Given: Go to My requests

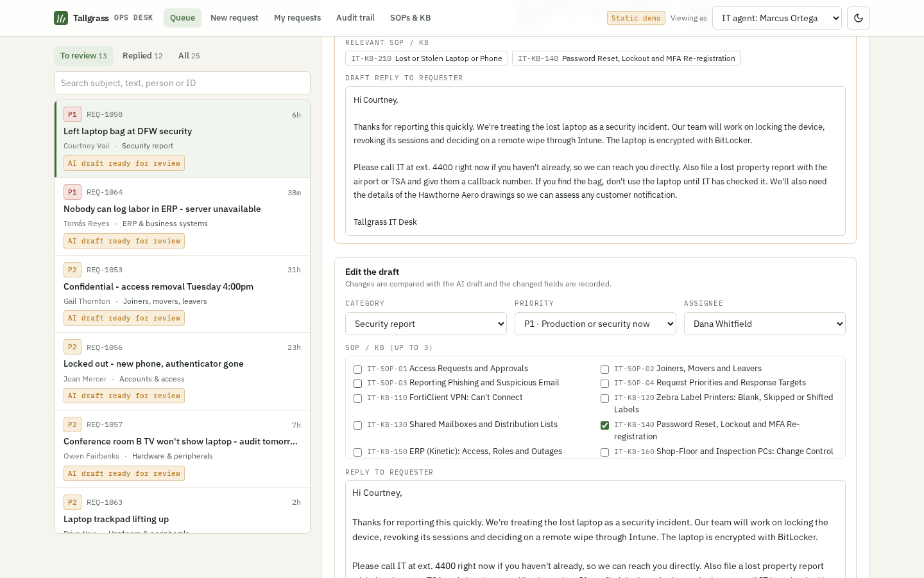Looking at the screenshot, I should 297,18.
